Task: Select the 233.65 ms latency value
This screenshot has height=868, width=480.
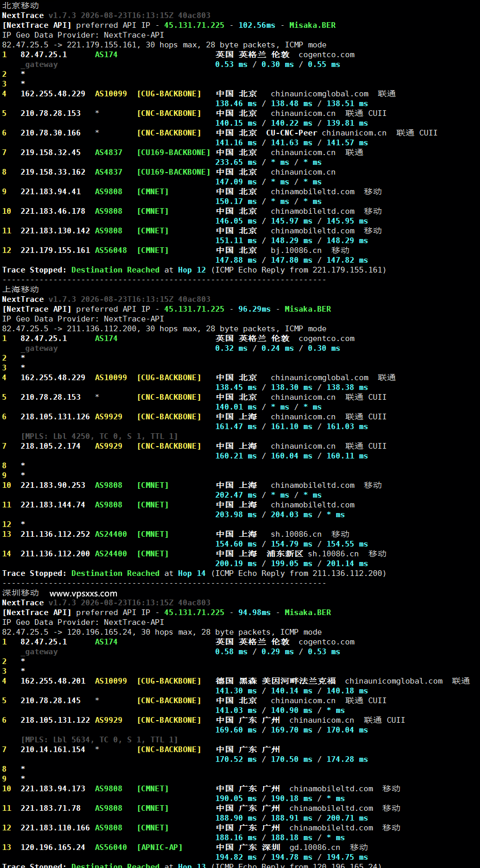Action: pyautogui.click(x=236, y=162)
